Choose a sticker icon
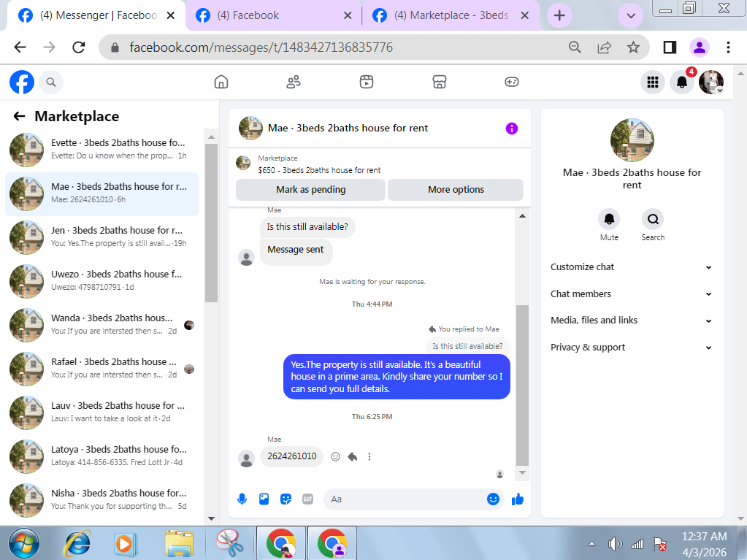This screenshot has width=747, height=560. [286, 499]
